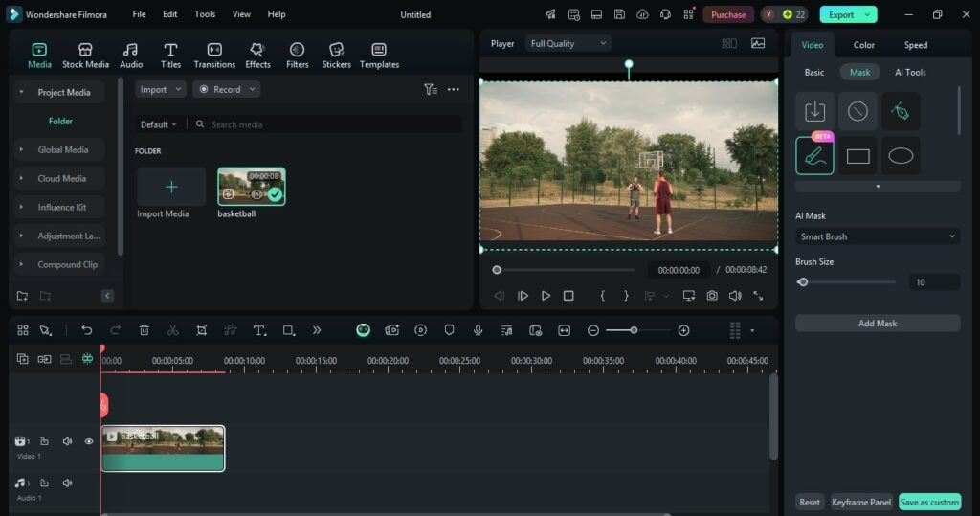Click the timeline zoom slider handle
The height and width of the screenshot is (516, 980).
tap(634, 330)
